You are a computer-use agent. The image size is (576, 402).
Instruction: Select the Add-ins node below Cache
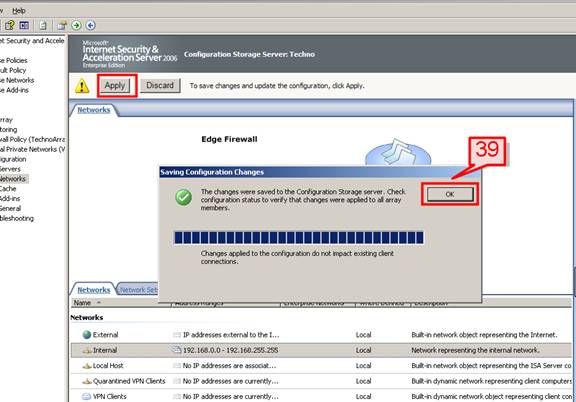[x=10, y=198]
